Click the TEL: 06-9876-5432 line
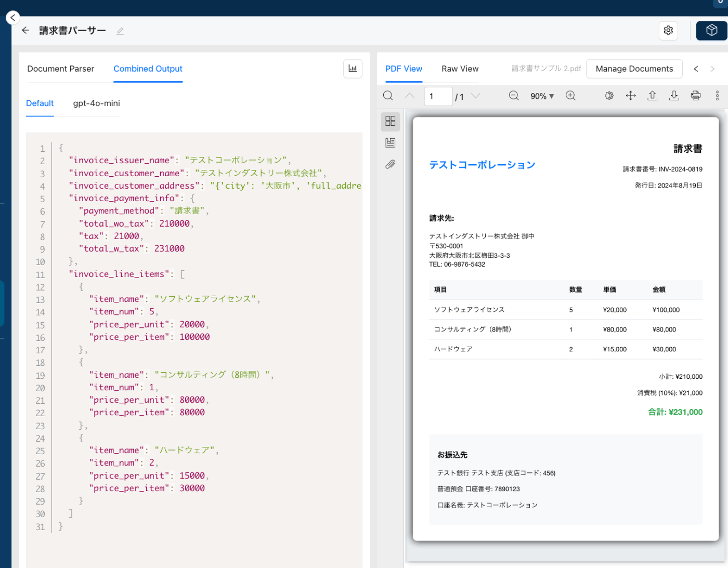The image size is (728, 568). 457,265
